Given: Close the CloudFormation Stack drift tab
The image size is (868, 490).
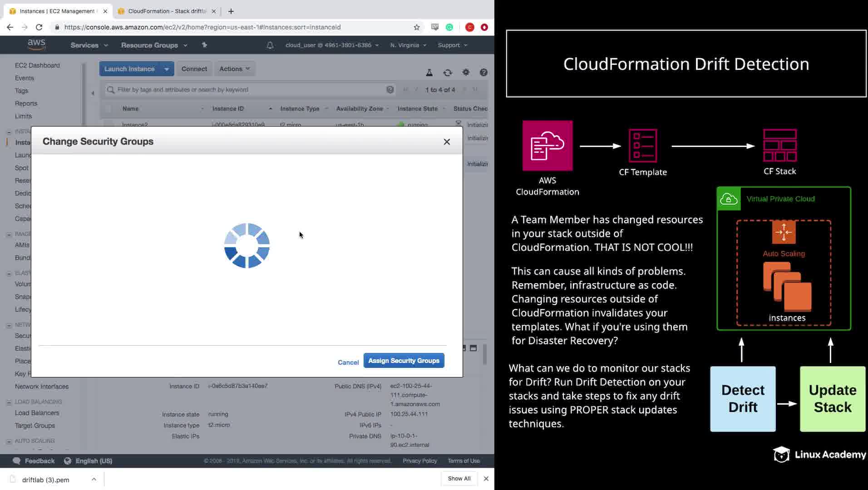Looking at the screenshot, I should 214,11.
